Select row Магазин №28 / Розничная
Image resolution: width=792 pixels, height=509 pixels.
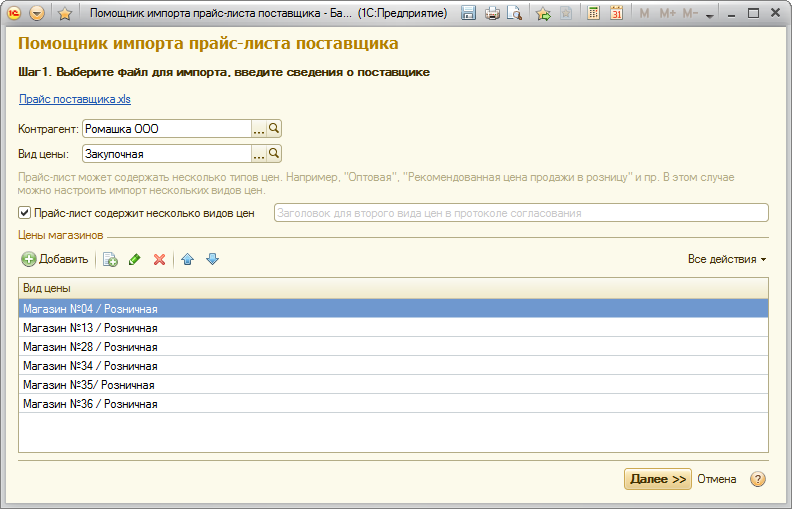coord(393,347)
